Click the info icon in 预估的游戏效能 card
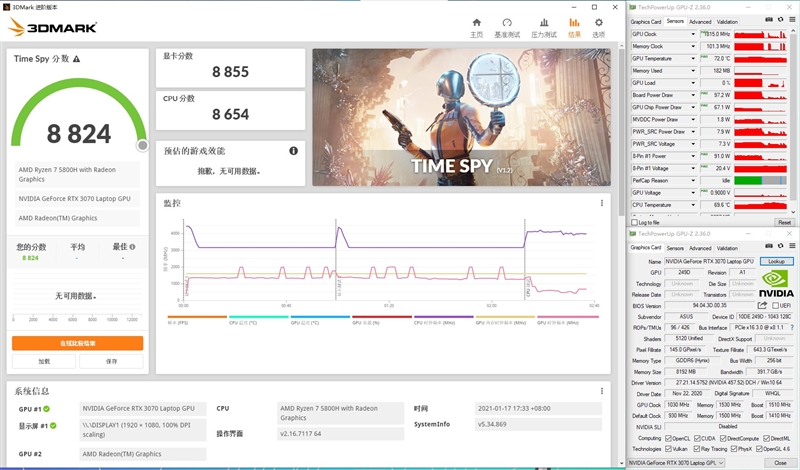Screen dimensions: 800x470 [293, 151]
